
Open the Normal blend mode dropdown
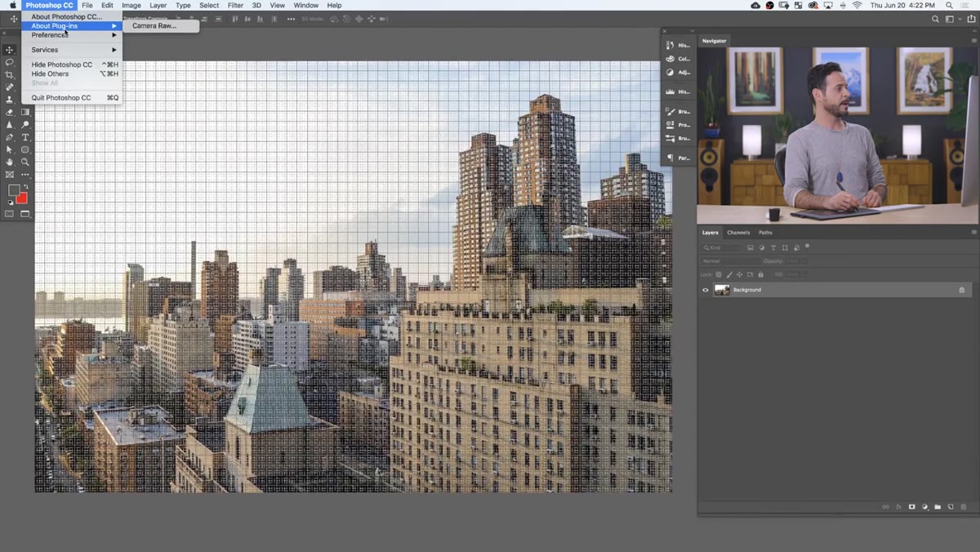(x=730, y=261)
